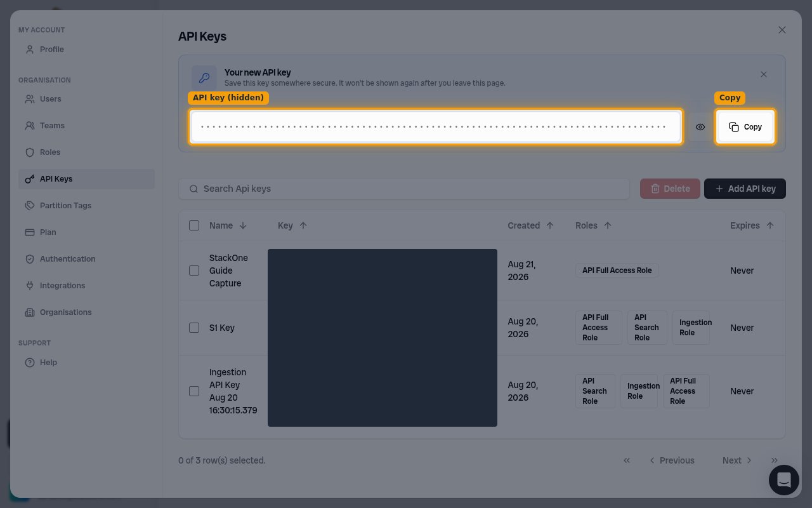Check the Ingestion API Key row checkbox
The width and height of the screenshot is (812, 508).
[194, 391]
